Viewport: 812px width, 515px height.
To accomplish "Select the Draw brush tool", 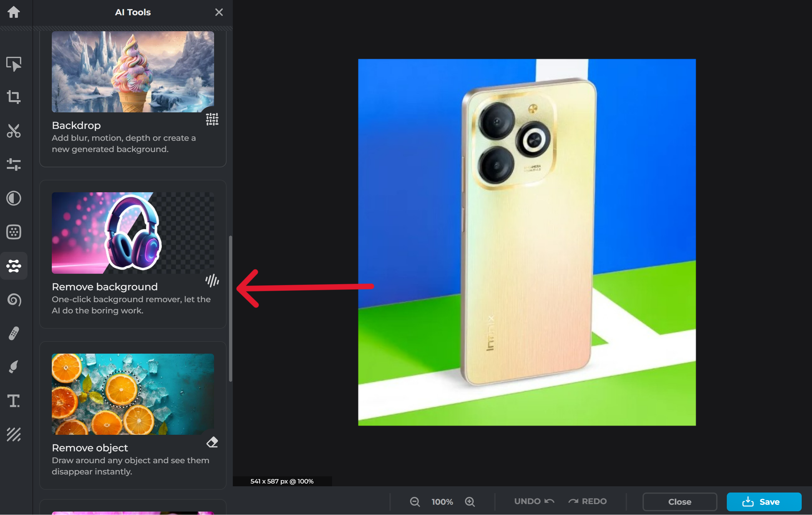I will pyautogui.click(x=13, y=367).
